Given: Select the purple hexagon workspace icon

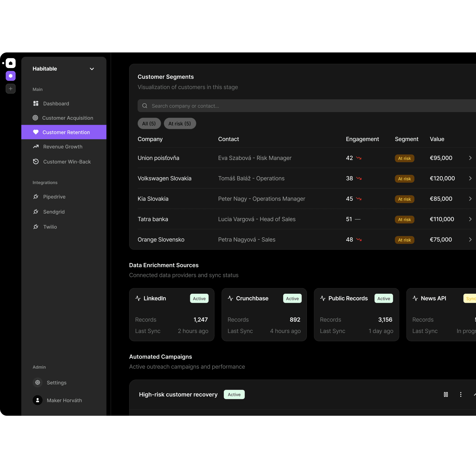Looking at the screenshot, I should pos(10,76).
